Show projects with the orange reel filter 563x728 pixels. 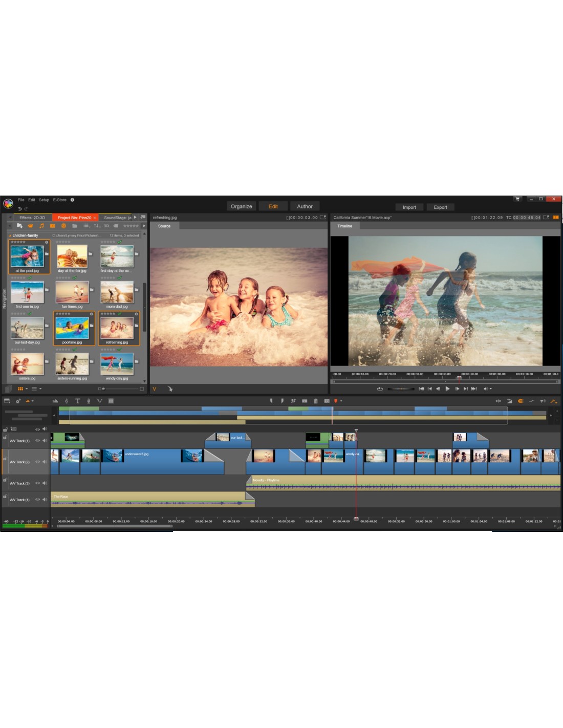tap(63, 226)
